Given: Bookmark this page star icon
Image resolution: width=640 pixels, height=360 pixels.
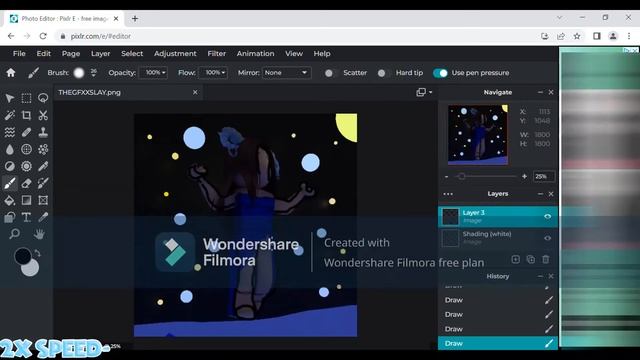Looking at the screenshot, I should 577,36.
